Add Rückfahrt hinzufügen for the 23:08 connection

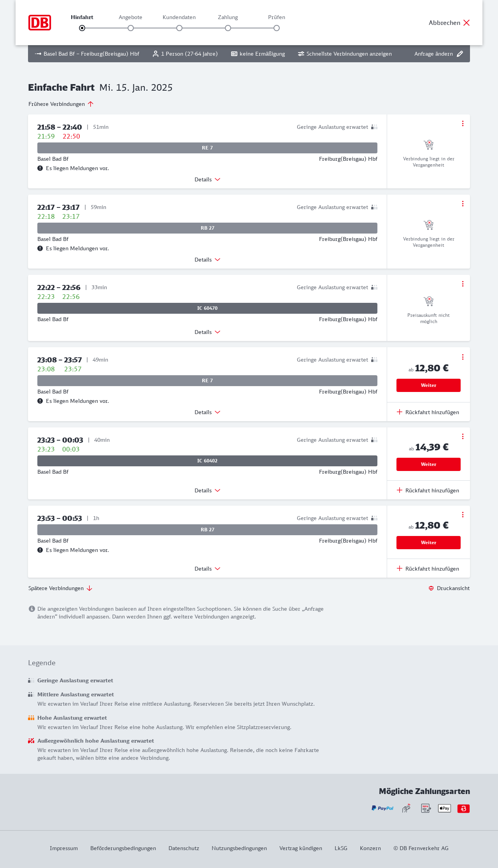[428, 412]
